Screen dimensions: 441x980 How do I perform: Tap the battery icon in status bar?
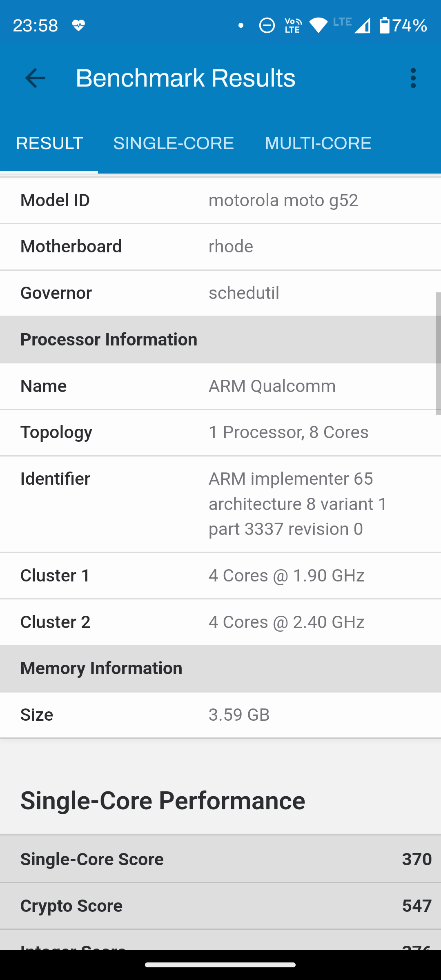384,25
